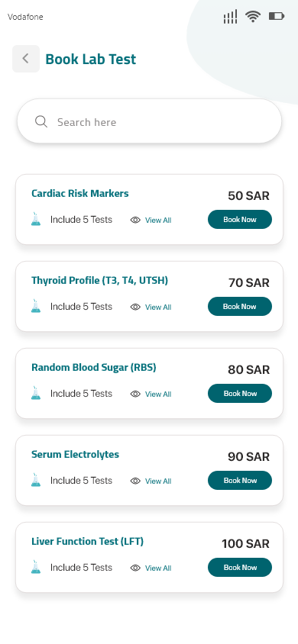Tap the Wi-Fi status bar icon
Image resolution: width=298 pixels, height=644 pixels.
253,17
